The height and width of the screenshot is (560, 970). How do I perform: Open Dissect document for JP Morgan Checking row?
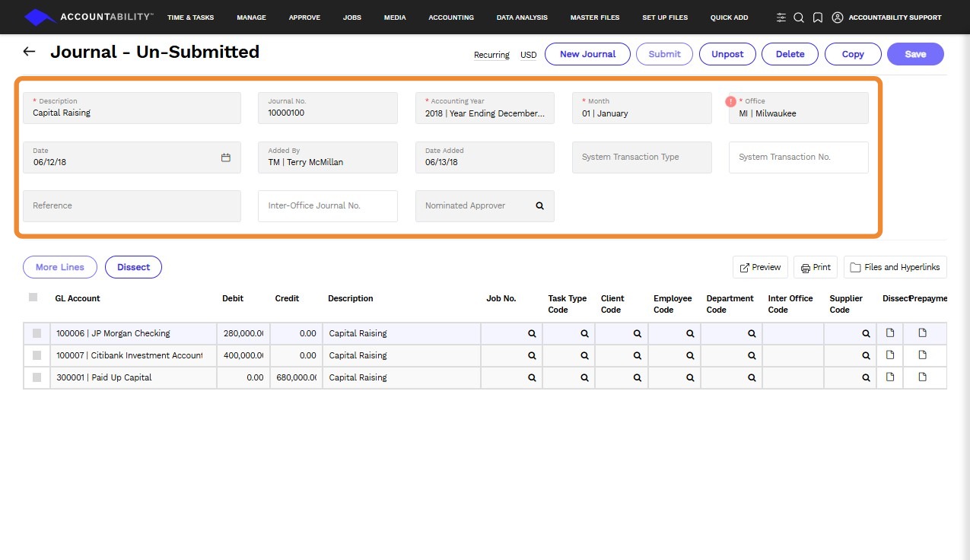pyautogui.click(x=890, y=332)
